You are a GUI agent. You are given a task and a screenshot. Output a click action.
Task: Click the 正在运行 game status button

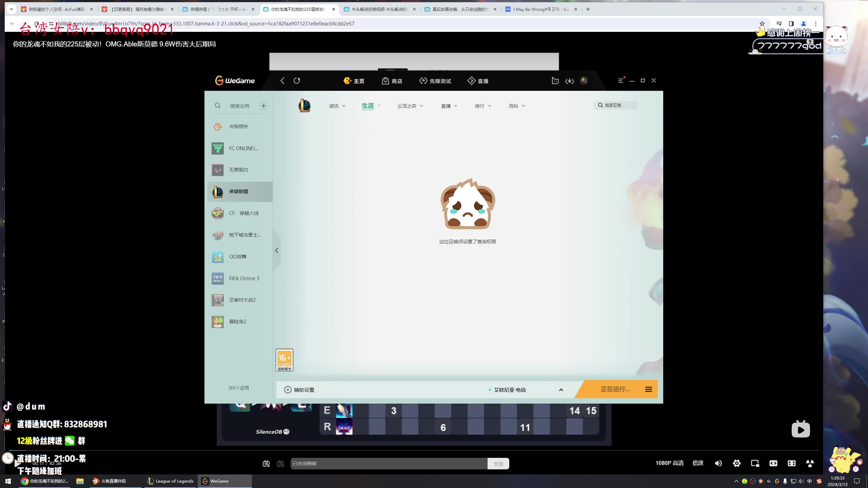click(615, 389)
